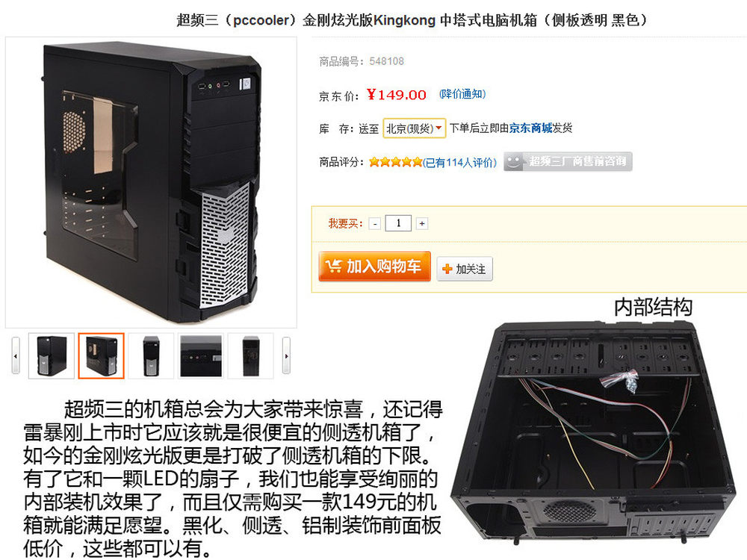Click the left arrow of thumbnail strip
Image resolution: width=747 pixels, height=560 pixels.
pyautogui.click(x=16, y=355)
